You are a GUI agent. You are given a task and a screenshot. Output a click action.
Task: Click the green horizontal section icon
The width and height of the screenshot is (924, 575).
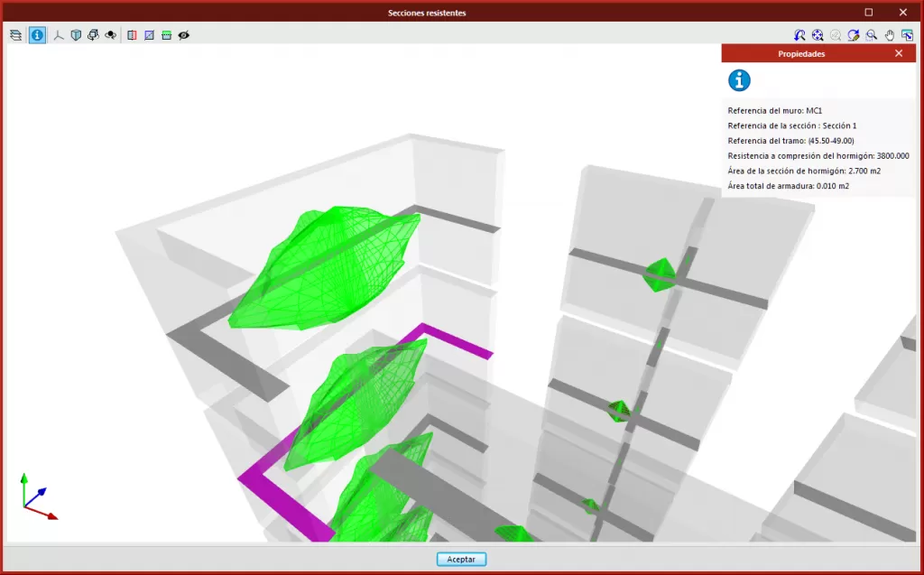click(167, 35)
